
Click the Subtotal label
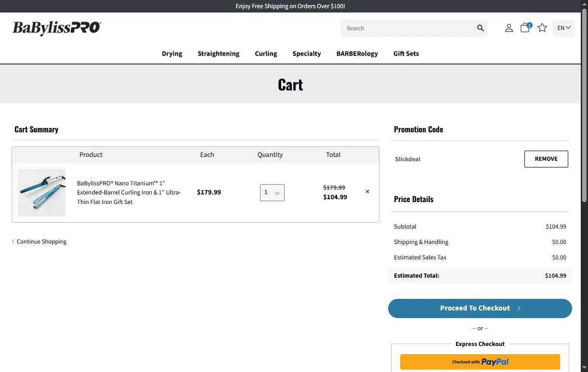405,227
